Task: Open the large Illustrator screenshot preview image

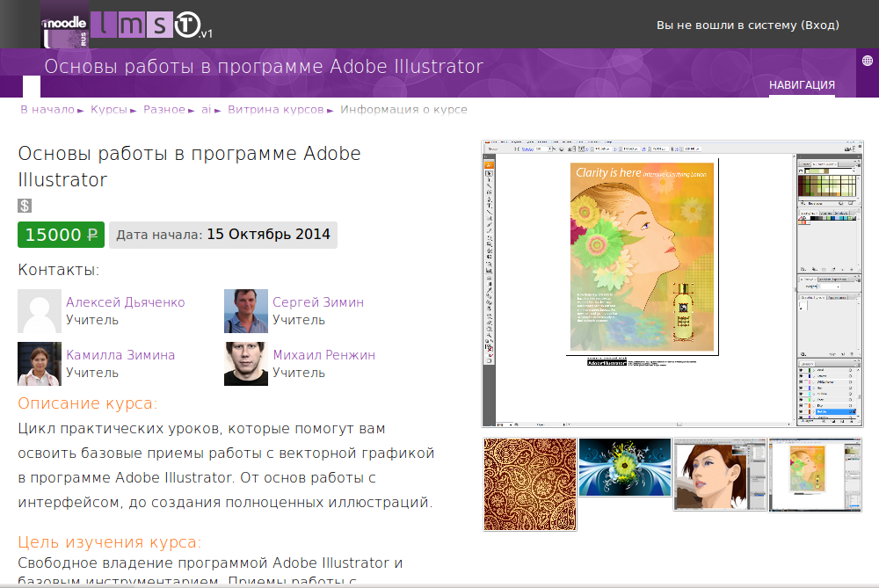Action: (x=672, y=284)
